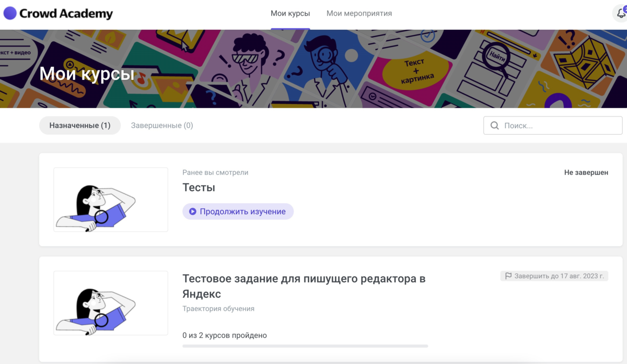Go to the Мои мероприятия tab
This screenshot has width=627, height=364.
point(359,14)
